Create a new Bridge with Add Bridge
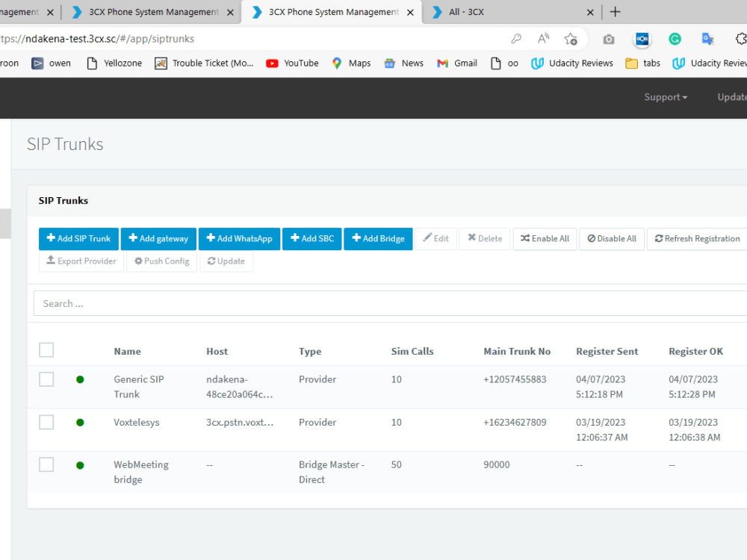The width and height of the screenshot is (747, 560). [378, 238]
